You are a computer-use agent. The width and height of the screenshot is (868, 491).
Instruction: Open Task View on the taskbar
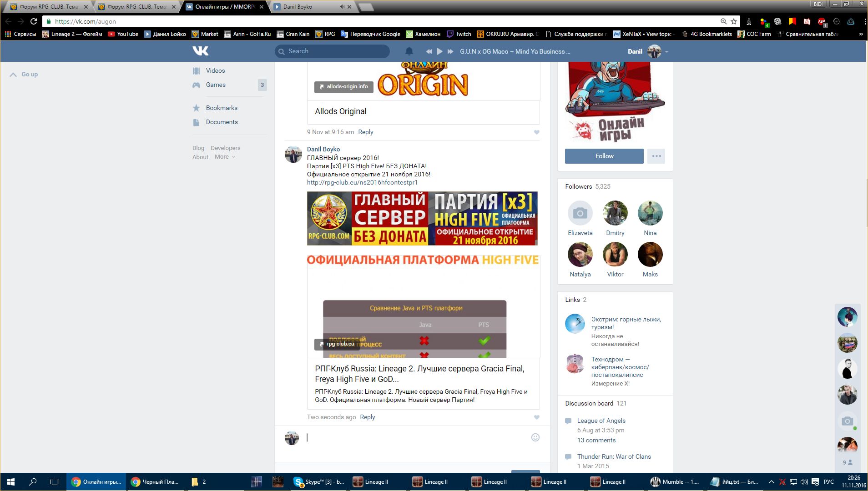click(55, 482)
